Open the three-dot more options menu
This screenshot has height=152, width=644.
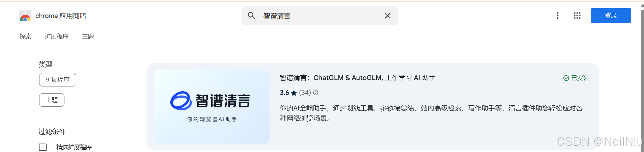(x=558, y=16)
